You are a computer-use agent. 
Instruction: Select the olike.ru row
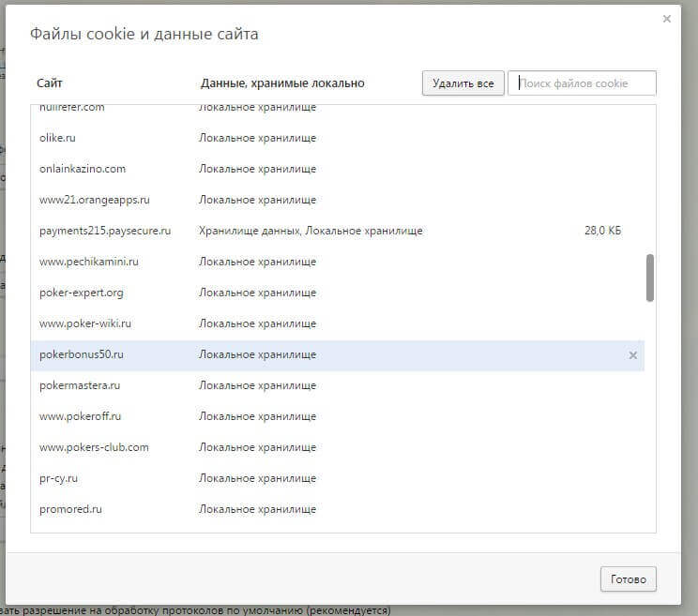(58, 138)
